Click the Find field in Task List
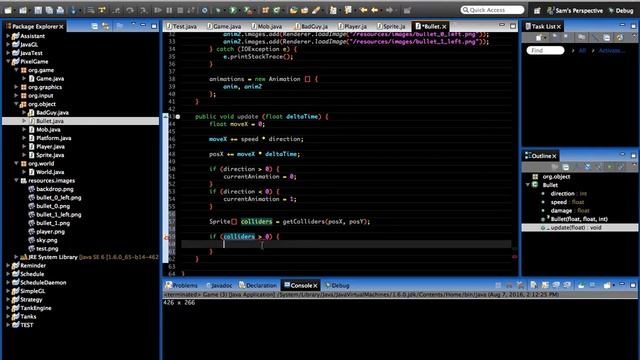 point(545,51)
